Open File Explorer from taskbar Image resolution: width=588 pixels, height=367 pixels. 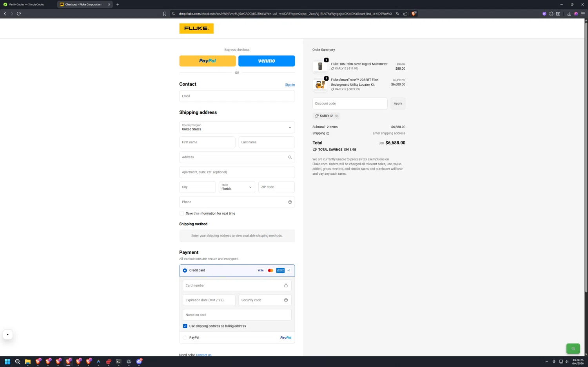click(28, 362)
